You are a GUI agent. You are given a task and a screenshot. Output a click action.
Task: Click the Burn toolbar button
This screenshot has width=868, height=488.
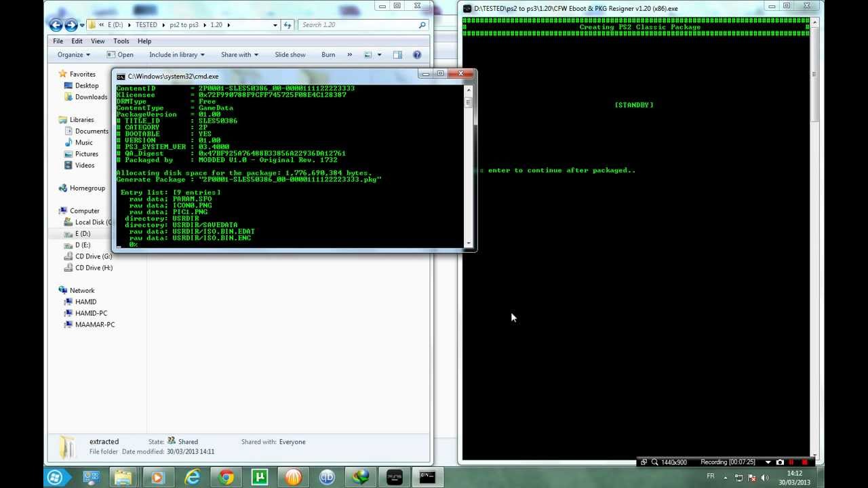coord(328,55)
